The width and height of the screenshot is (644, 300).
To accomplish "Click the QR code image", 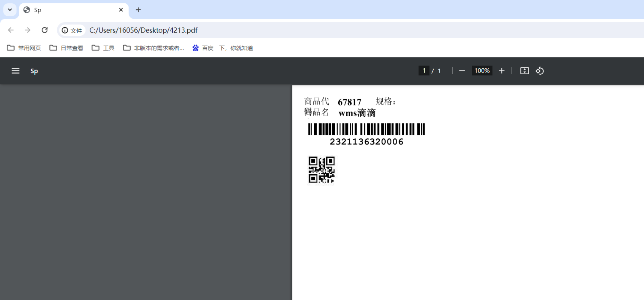I will point(321,169).
